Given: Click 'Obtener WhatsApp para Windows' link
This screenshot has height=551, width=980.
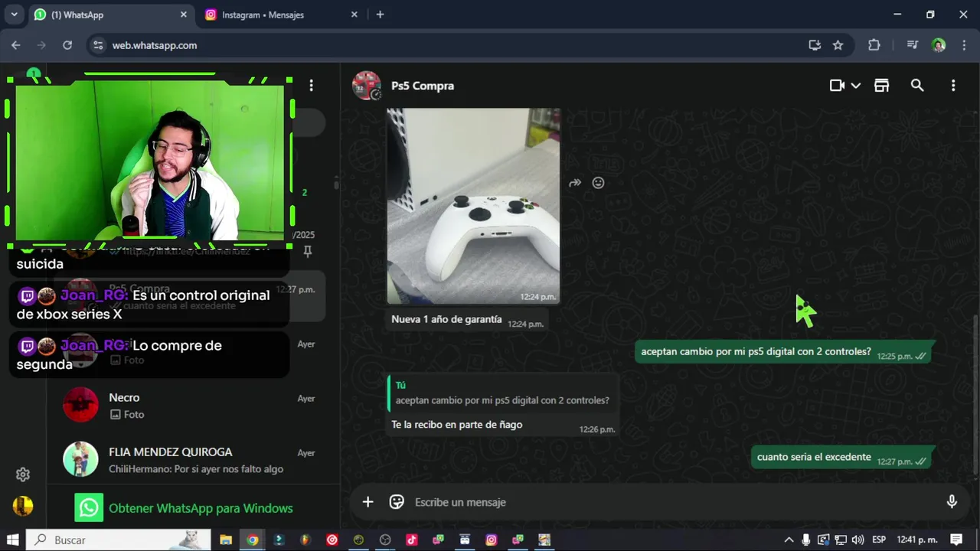Looking at the screenshot, I should pos(201,508).
